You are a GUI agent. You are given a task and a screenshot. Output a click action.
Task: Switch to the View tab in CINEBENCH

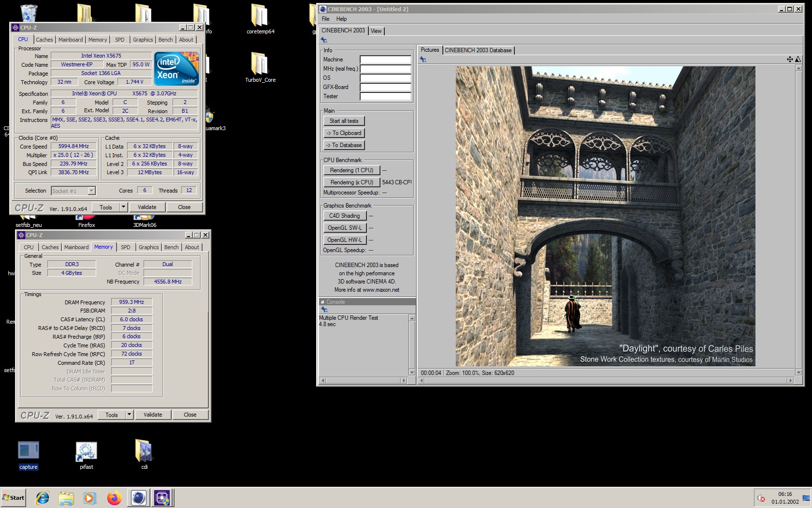(x=376, y=31)
